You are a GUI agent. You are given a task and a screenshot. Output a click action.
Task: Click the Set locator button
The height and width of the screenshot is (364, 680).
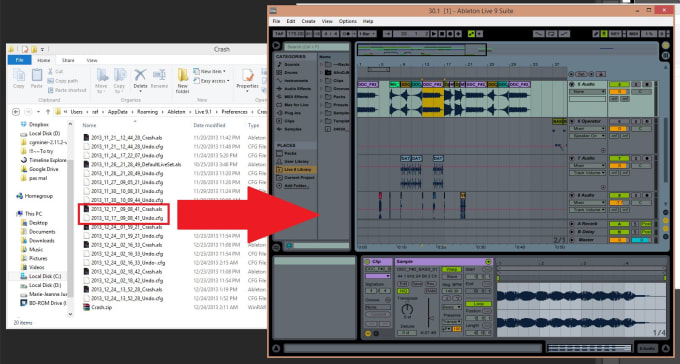582,74
